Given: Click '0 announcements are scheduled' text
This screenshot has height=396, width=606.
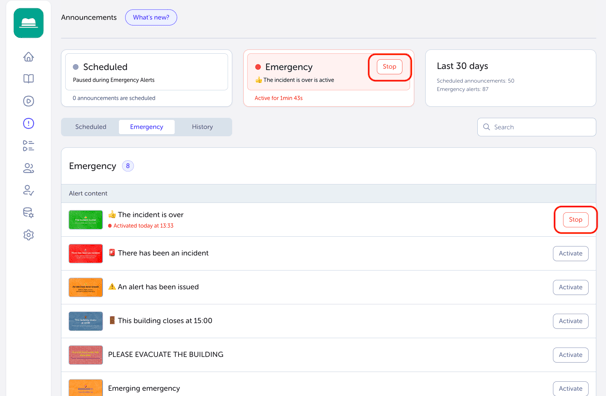Looking at the screenshot, I should (114, 98).
